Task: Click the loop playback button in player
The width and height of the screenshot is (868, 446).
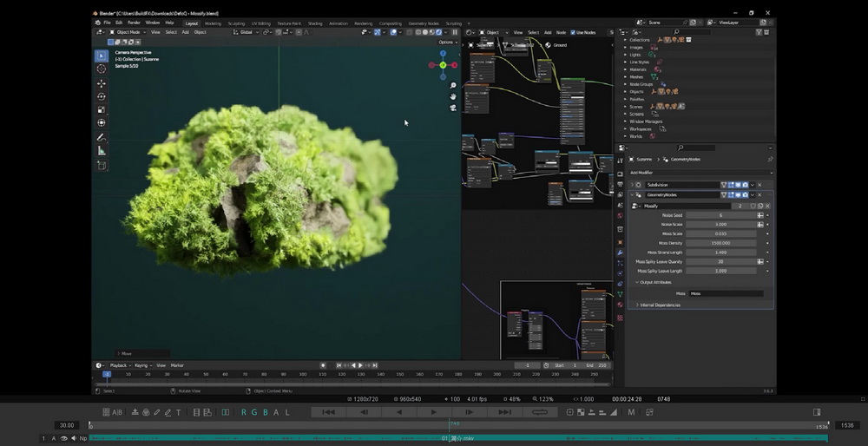Action: [539, 412]
